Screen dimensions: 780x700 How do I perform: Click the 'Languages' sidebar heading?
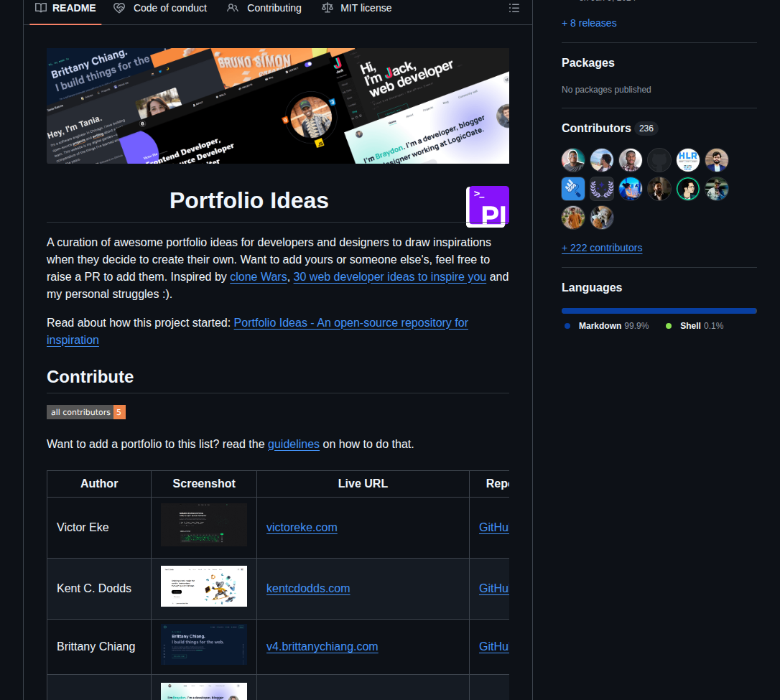click(x=592, y=287)
